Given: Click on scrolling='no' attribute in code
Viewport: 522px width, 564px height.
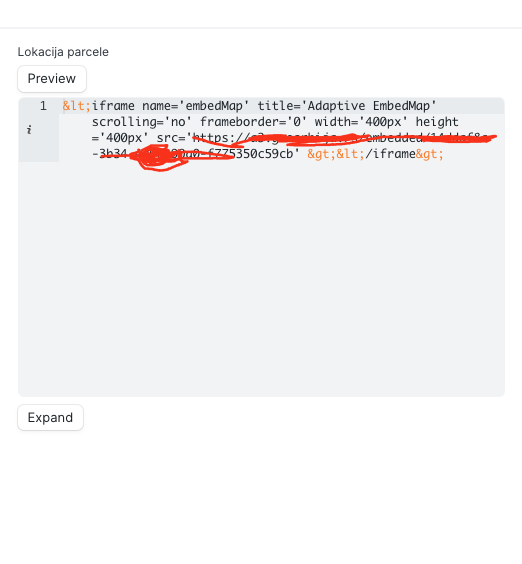Looking at the screenshot, I should (142, 122).
